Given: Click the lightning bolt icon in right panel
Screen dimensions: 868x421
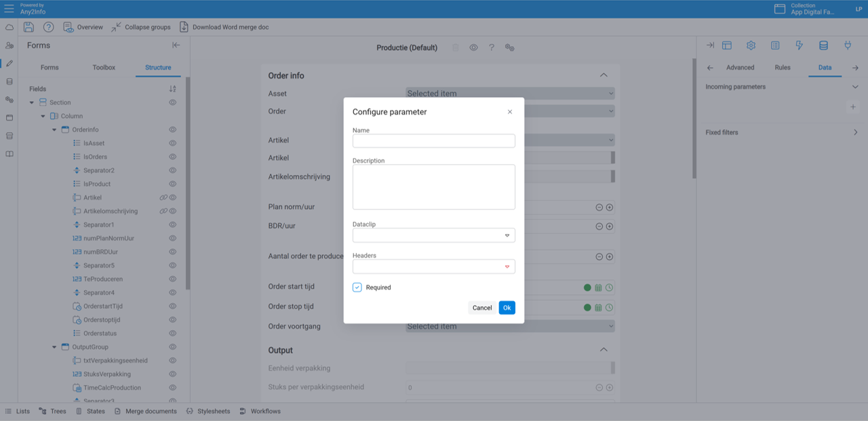Looking at the screenshot, I should point(799,45).
